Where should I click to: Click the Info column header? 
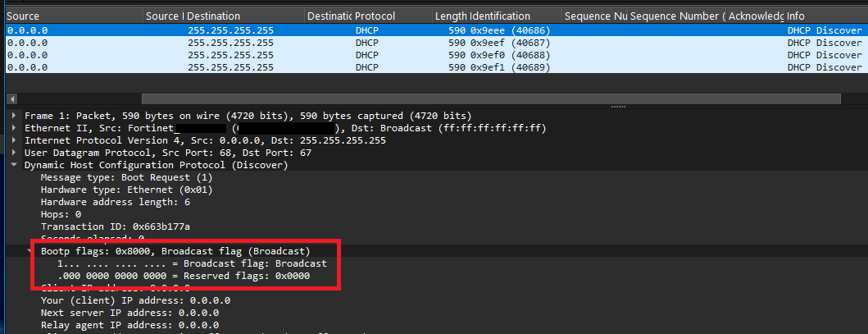click(x=826, y=16)
